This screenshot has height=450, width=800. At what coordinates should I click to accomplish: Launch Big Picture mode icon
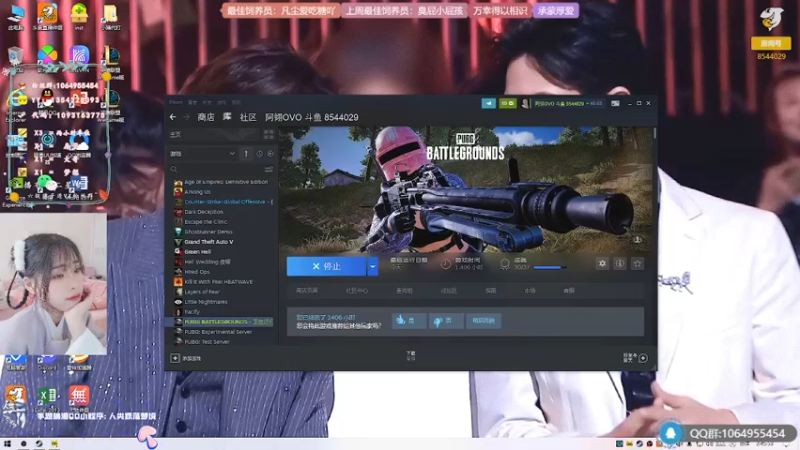pyautogui.click(x=615, y=103)
